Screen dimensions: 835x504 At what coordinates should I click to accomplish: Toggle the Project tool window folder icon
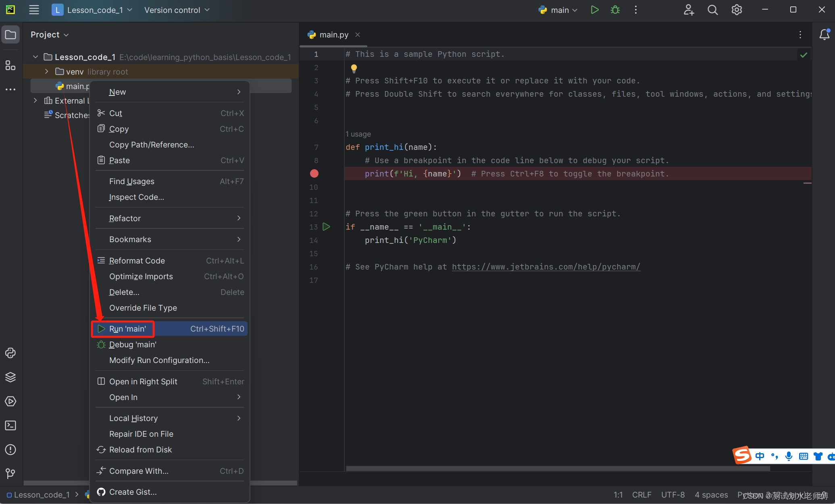pos(10,35)
